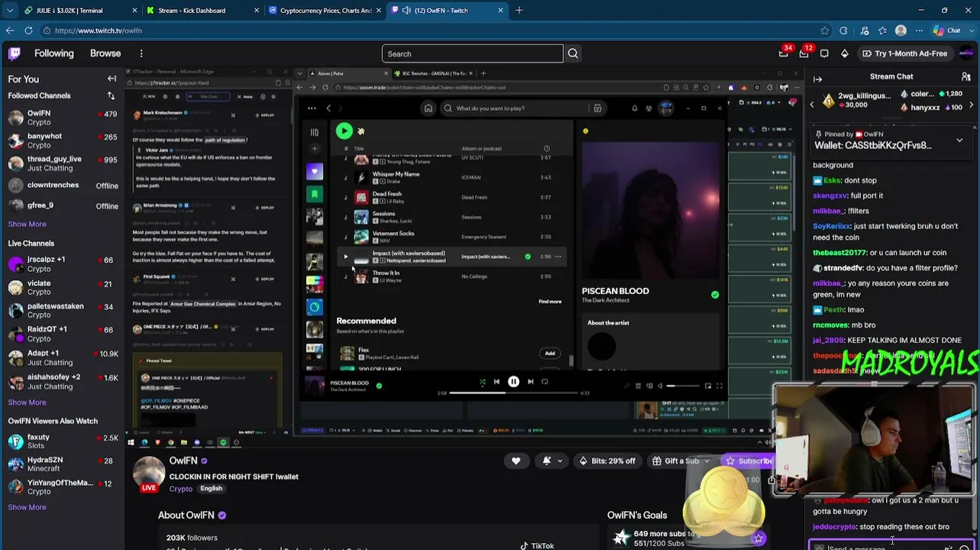980x550 pixels.
Task: Sort followed channels with the arrows icon
Action: pyautogui.click(x=112, y=95)
